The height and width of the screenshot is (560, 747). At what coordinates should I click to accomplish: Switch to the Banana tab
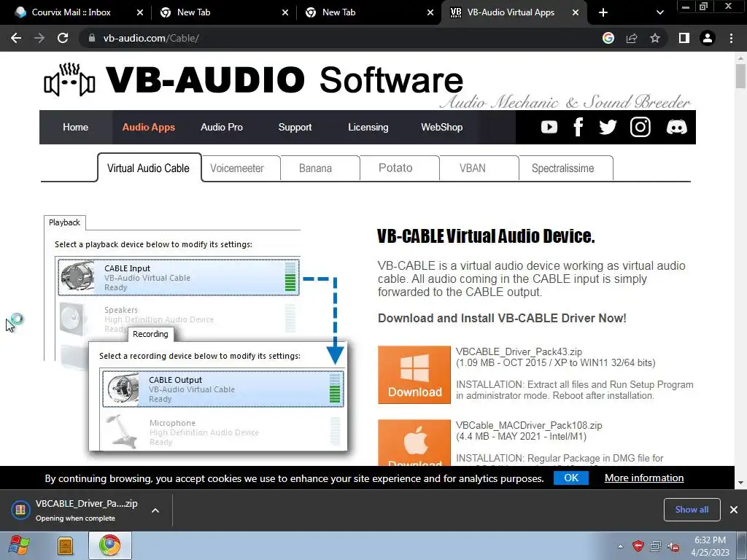click(320, 168)
